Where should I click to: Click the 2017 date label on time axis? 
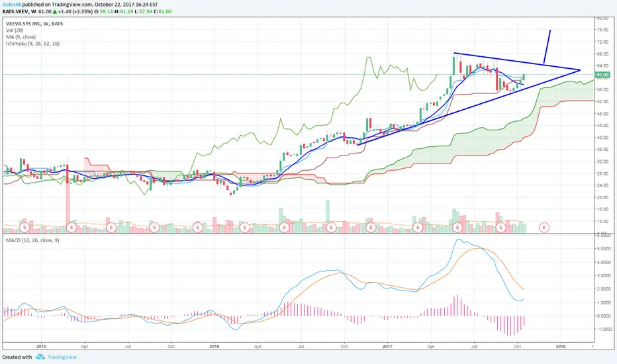pos(387,347)
